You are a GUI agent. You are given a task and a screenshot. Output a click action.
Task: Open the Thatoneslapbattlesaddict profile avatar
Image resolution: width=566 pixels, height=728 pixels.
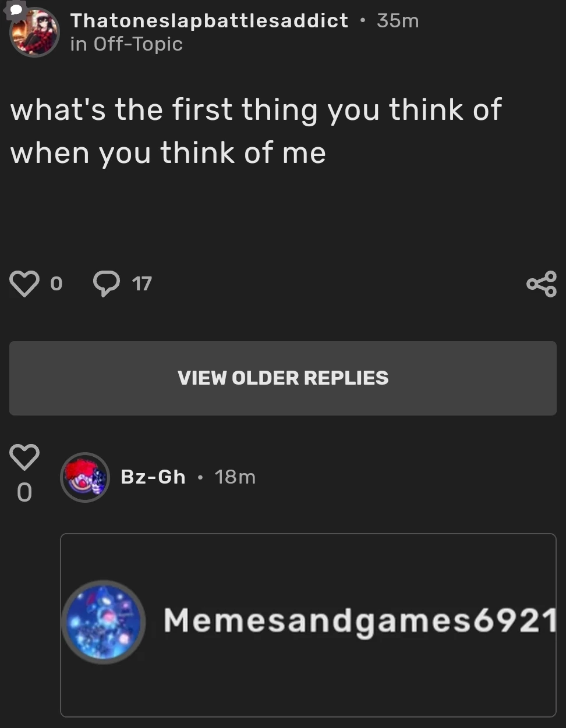pos(35,33)
